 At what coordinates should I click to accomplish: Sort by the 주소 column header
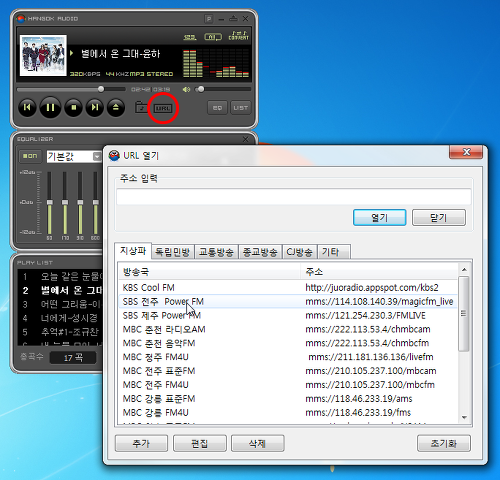pyautogui.click(x=379, y=272)
